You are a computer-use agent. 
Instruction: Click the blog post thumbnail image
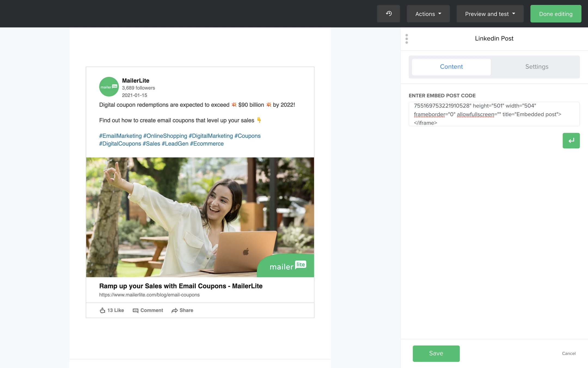point(200,217)
